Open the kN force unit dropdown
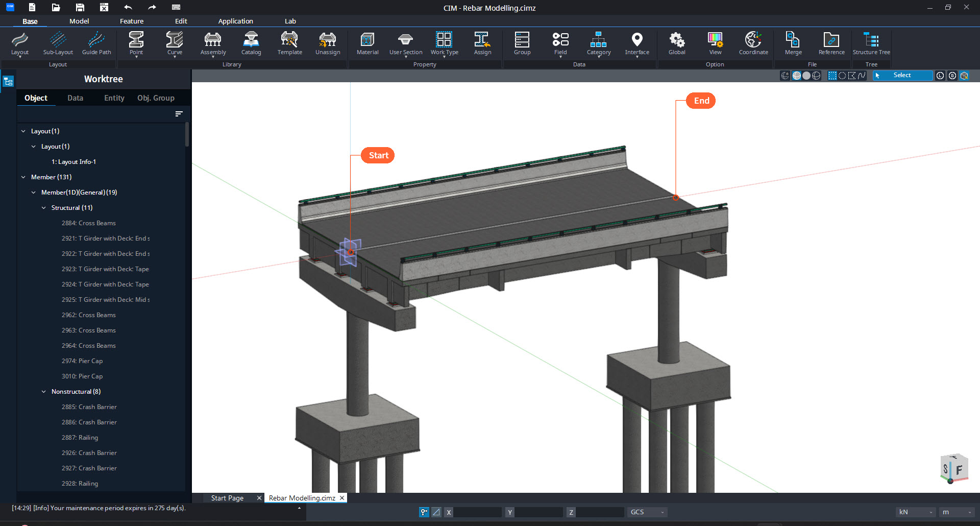The image size is (980, 526). point(916,512)
